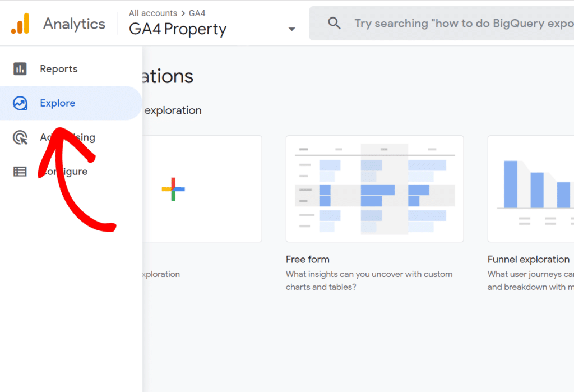Click the Free form title
The image size is (574, 392).
point(308,260)
